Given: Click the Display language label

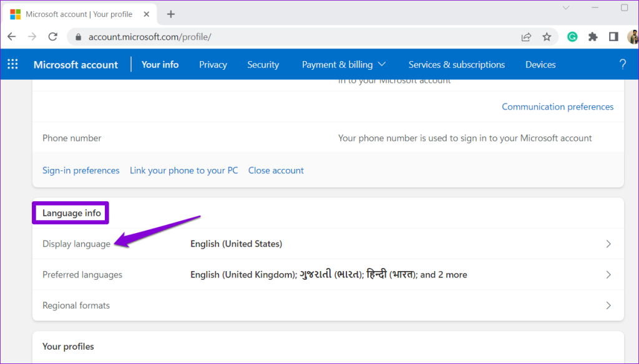Looking at the screenshot, I should 76,244.
